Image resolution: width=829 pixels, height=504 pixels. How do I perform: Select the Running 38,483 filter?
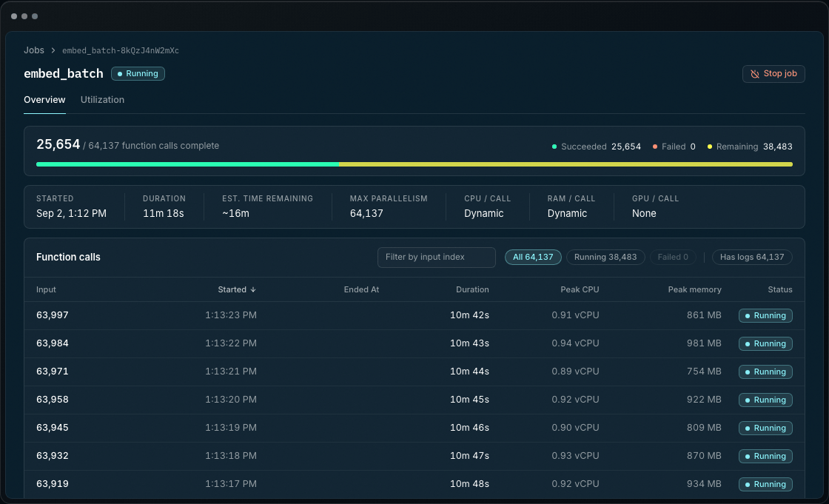[605, 257]
